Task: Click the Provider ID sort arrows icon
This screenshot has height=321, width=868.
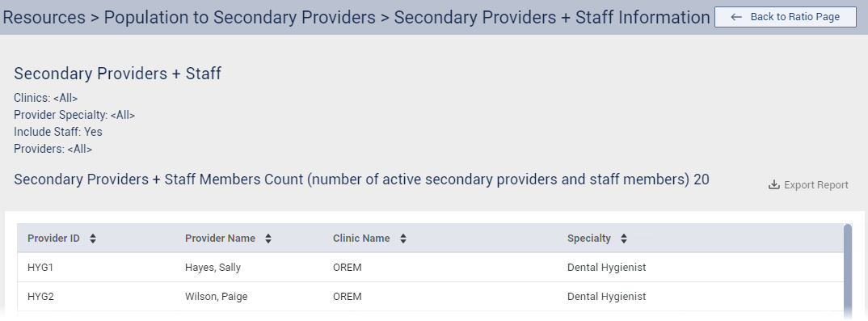Action: 93,239
